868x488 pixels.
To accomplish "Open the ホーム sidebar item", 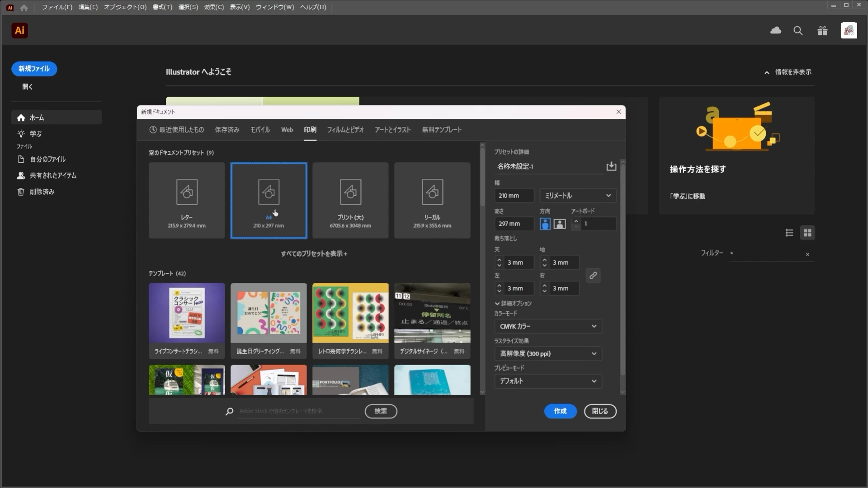I will (57, 117).
